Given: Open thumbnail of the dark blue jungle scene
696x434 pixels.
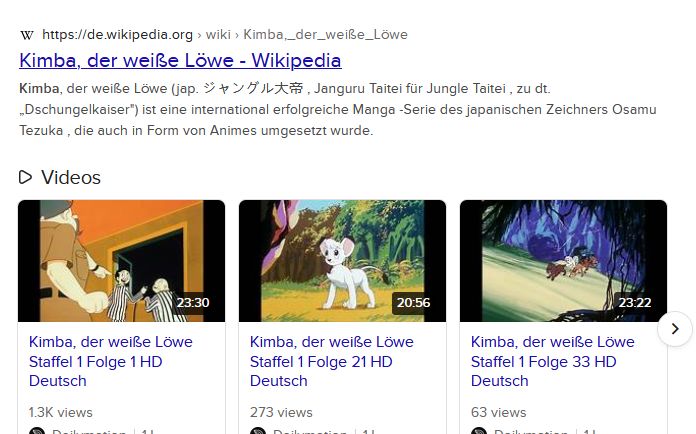Looking at the screenshot, I should 563,261.
